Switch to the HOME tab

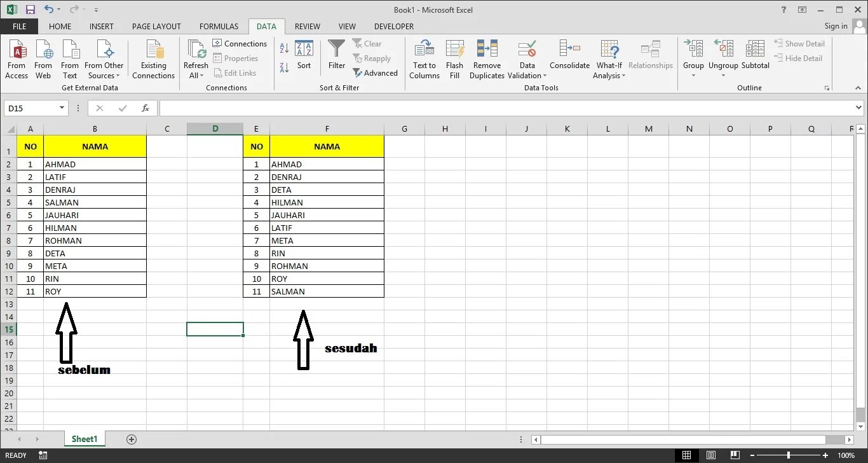[60, 26]
